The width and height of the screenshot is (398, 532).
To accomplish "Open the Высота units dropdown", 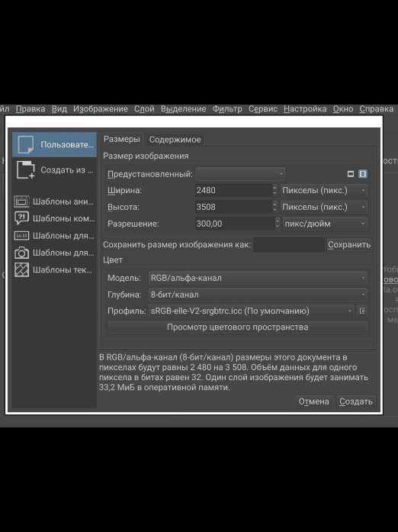I will click(324, 207).
